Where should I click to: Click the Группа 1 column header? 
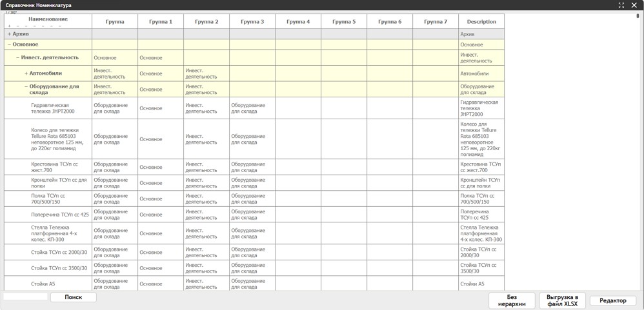161,22
